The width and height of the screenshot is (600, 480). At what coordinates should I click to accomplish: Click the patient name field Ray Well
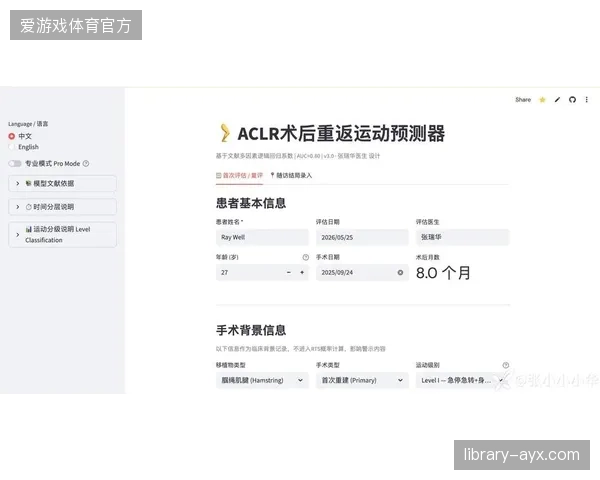(x=262, y=237)
